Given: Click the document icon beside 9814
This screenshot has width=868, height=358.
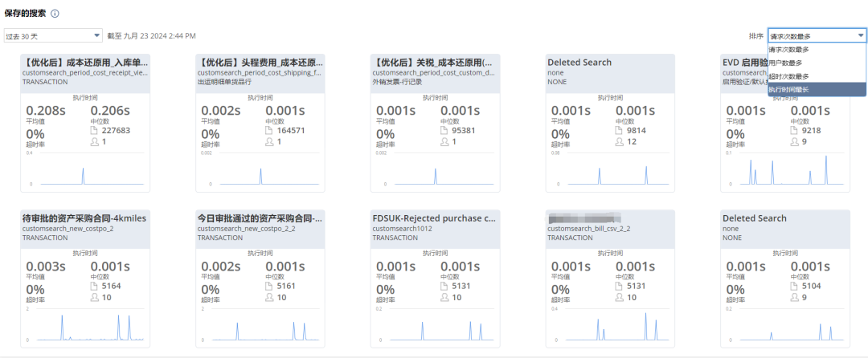Looking at the screenshot, I should click(x=620, y=131).
